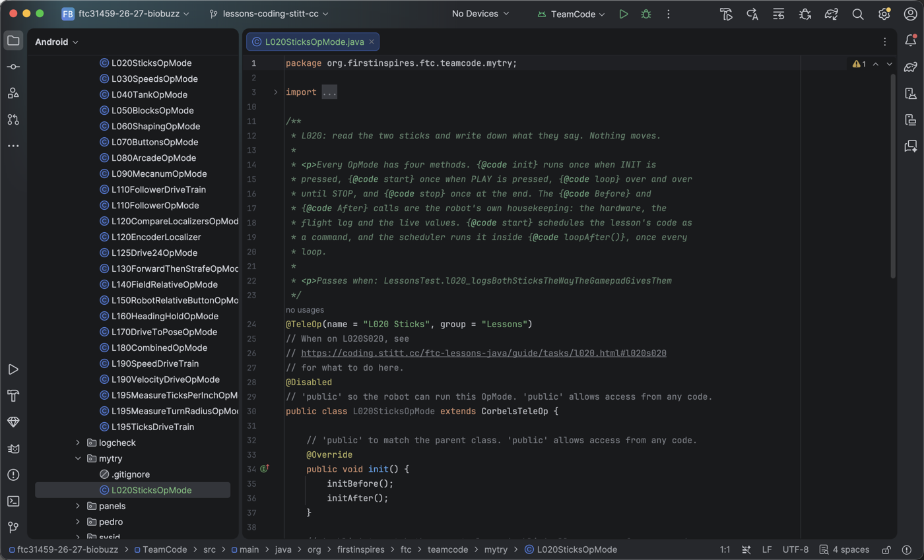Open the Git branches tool window
924x560 pixels.
[x=13, y=527]
